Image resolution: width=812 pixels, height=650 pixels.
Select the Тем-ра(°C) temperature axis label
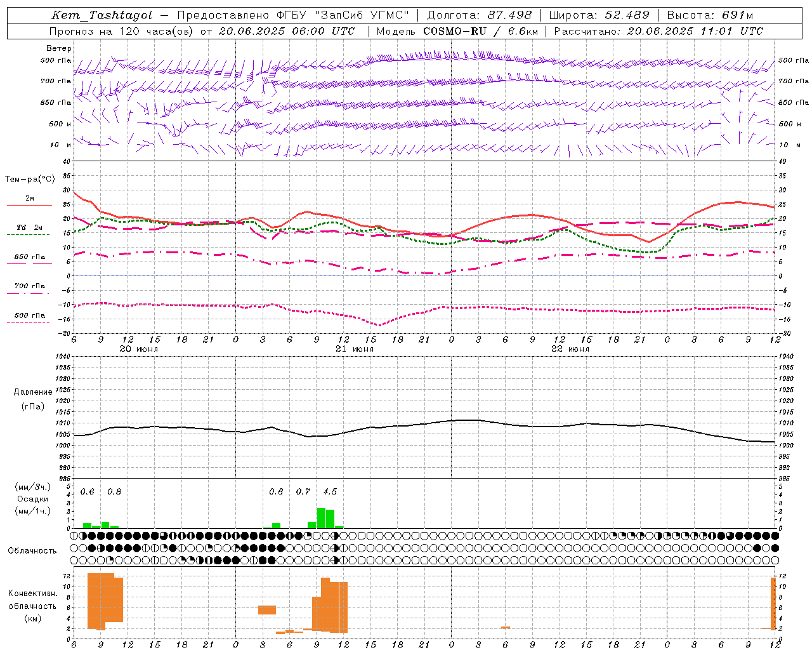pyautogui.click(x=30, y=180)
